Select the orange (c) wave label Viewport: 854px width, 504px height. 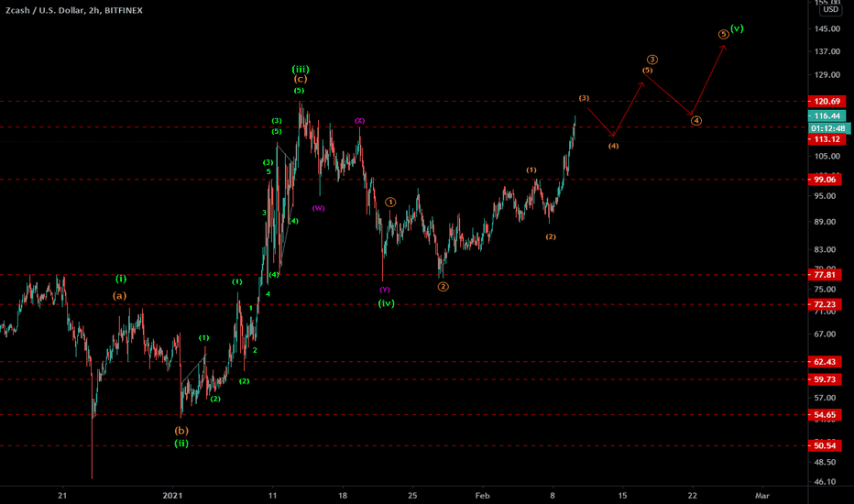click(x=301, y=79)
